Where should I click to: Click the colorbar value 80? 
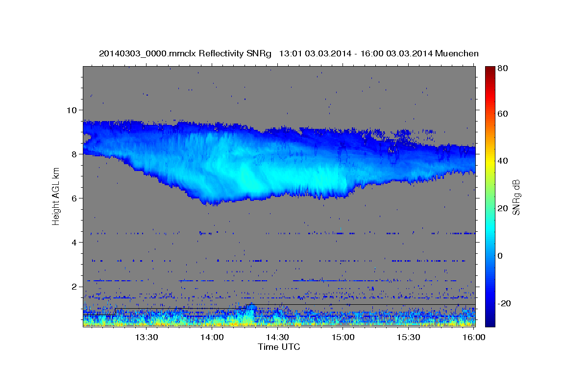tap(504, 69)
